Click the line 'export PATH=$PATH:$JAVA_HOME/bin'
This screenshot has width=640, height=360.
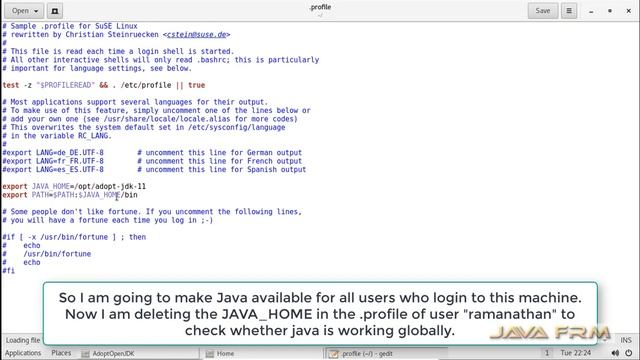tap(70, 195)
